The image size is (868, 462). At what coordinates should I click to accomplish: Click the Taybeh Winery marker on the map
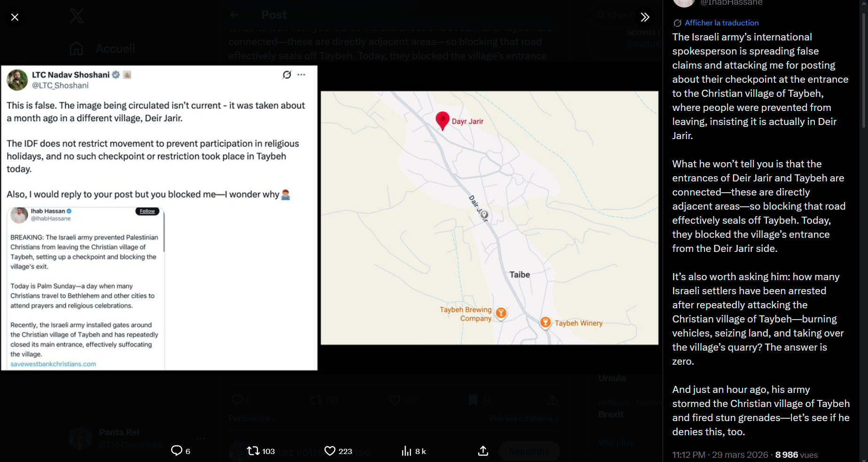(545, 322)
